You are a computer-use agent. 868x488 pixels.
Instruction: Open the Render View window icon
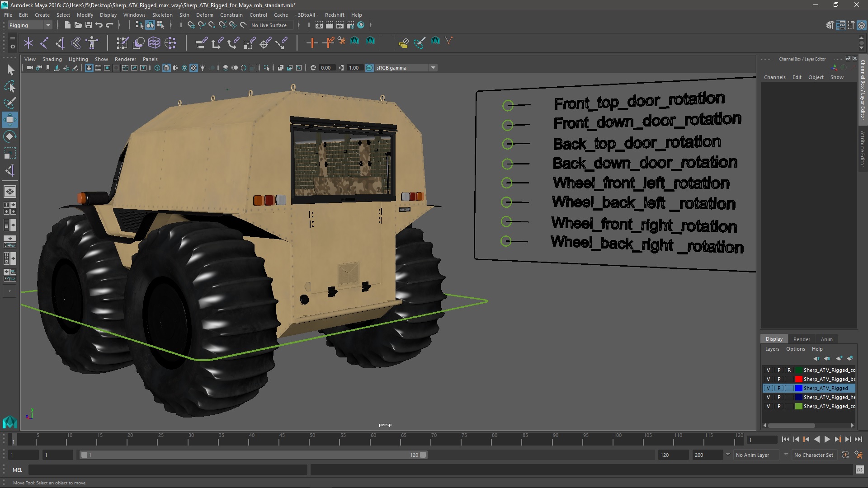pos(319,25)
